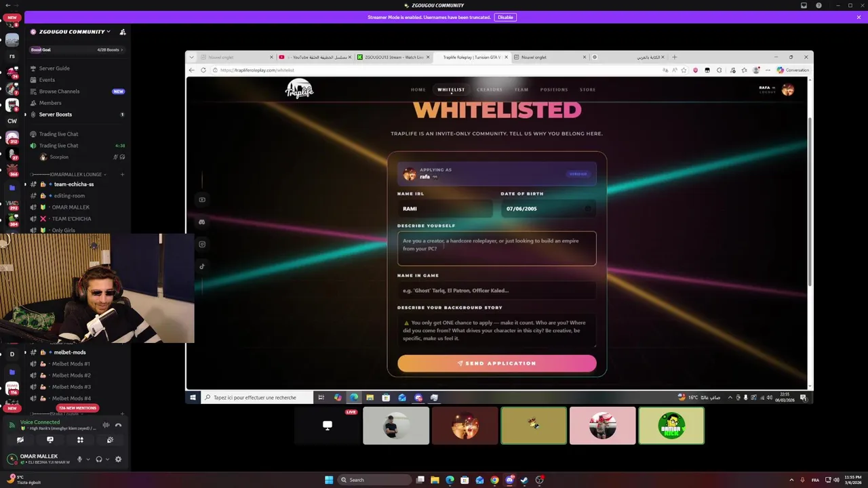
Task: Toggle camera in the voice panel
Action: point(20,440)
